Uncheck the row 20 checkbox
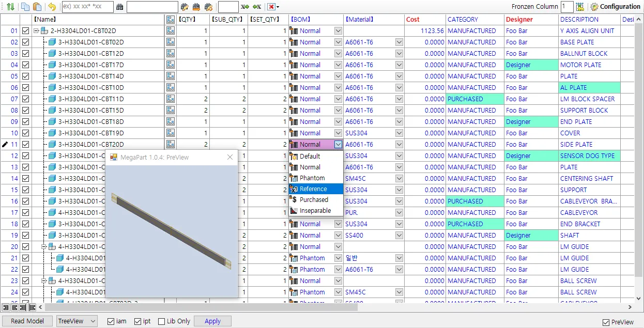The width and height of the screenshot is (644, 328). point(25,246)
